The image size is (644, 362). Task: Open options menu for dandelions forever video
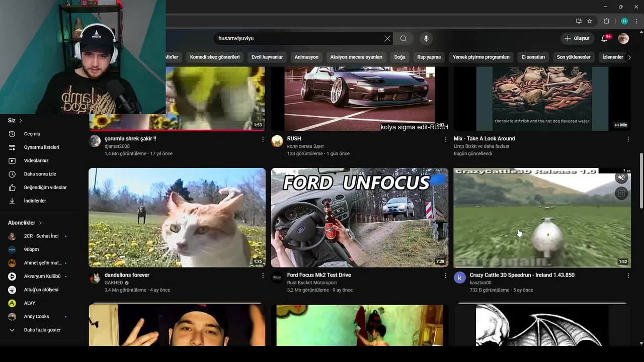pos(263,276)
